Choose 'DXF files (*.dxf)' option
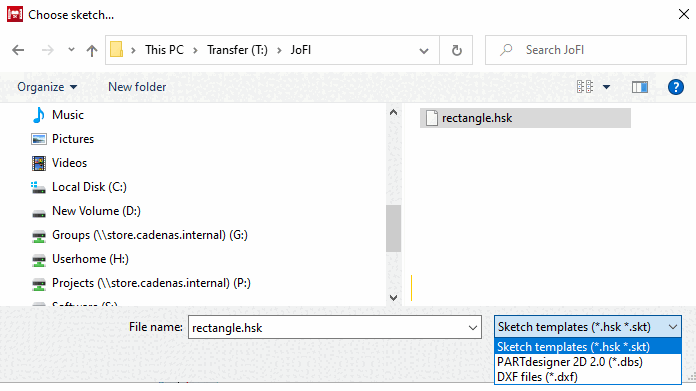696x391 pixels. tap(588, 377)
